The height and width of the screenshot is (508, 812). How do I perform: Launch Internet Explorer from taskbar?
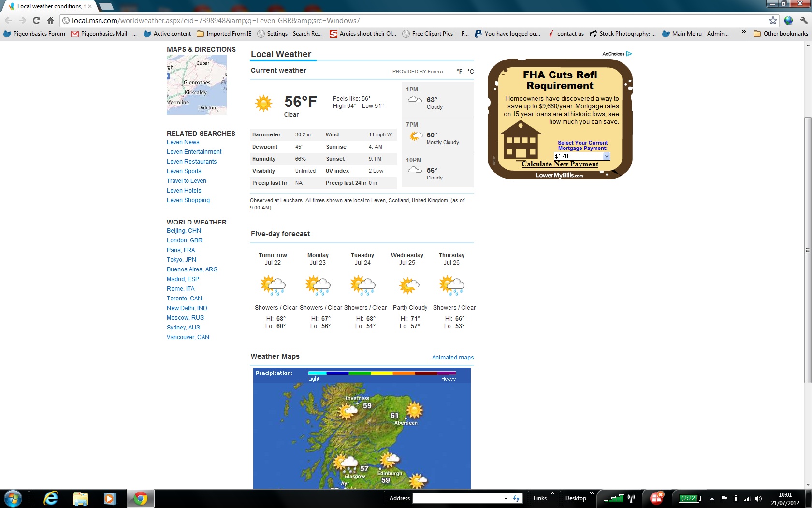[x=51, y=498]
